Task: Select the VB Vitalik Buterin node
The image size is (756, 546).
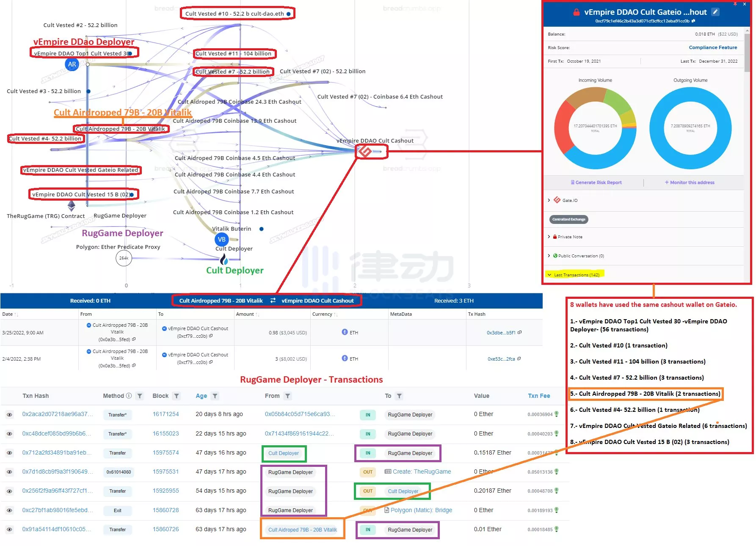Action: 221,239
